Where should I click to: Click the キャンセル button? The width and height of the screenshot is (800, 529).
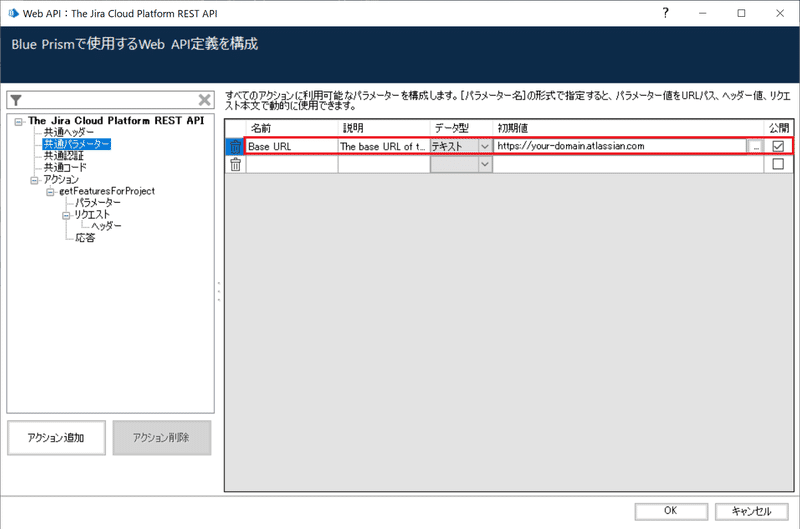(x=752, y=511)
